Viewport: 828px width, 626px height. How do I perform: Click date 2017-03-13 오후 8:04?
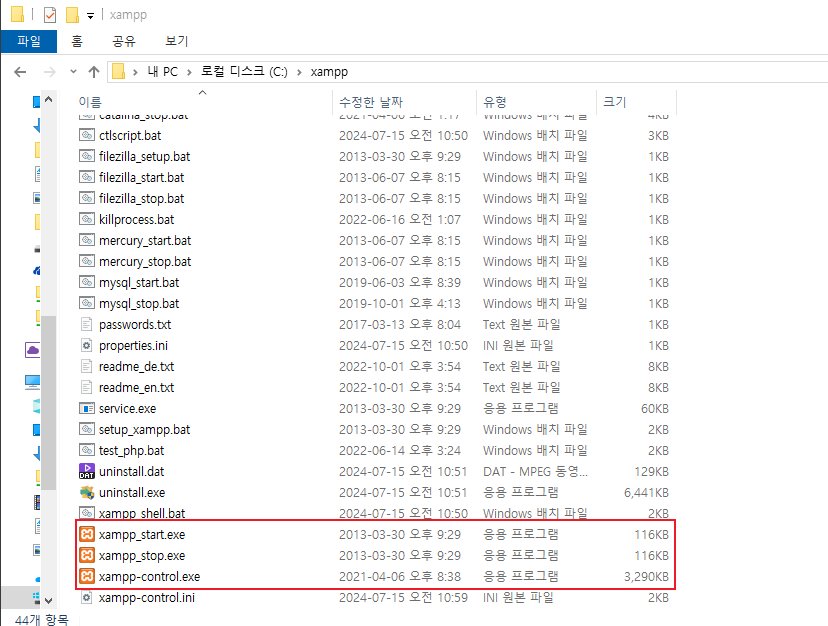(x=400, y=324)
